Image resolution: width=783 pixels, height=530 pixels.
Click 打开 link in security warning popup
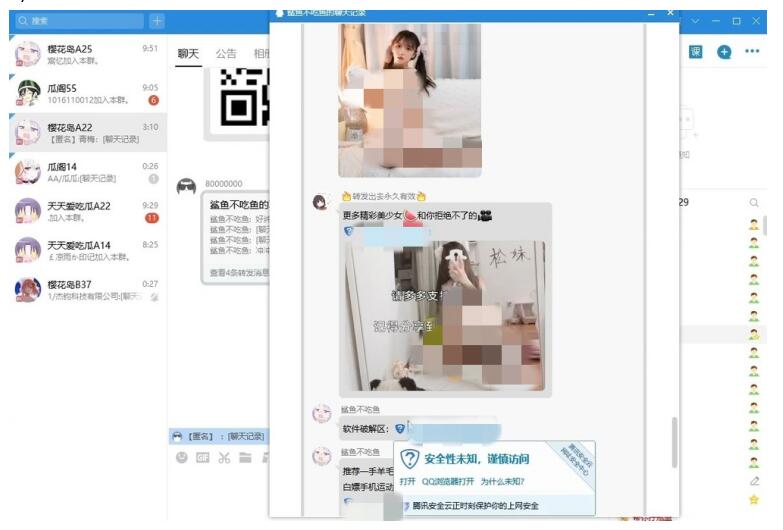(x=407, y=481)
